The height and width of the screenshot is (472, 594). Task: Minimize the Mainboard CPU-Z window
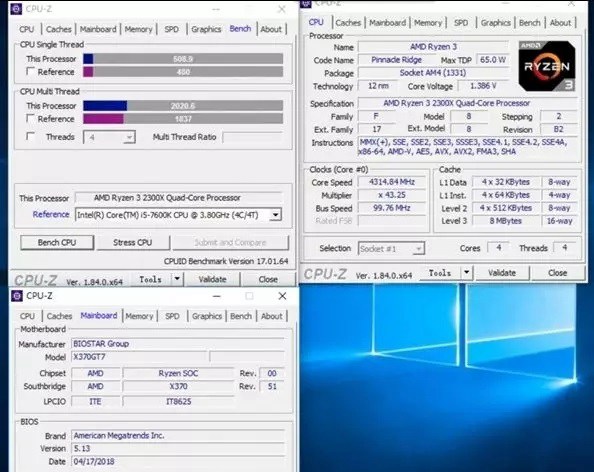(x=216, y=296)
